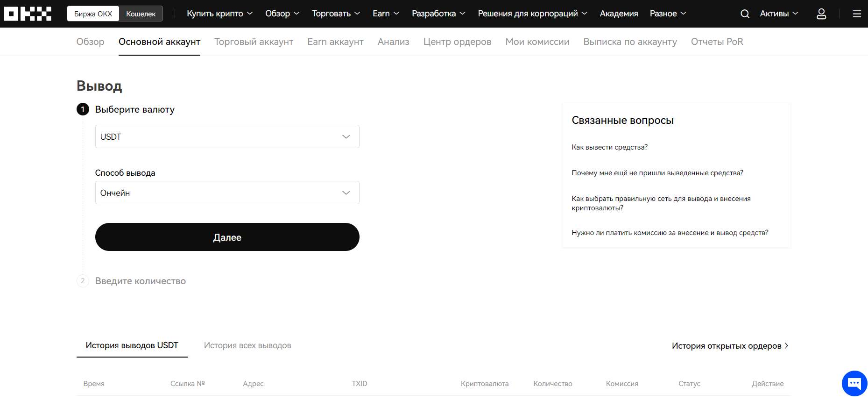The height and width of the screenshot is (401, 868).
Task: Click the Далее button
Action: (227, 237)
